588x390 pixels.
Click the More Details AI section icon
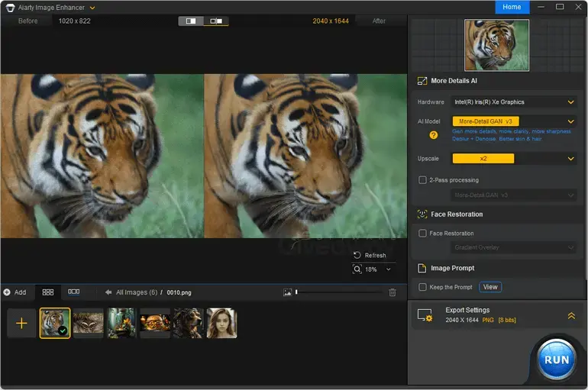pos(422,81)
